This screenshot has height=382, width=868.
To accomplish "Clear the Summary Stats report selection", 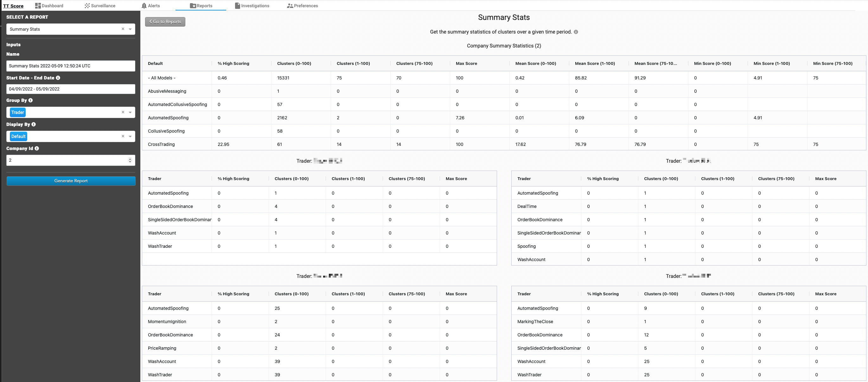I will tap(123, 29).
